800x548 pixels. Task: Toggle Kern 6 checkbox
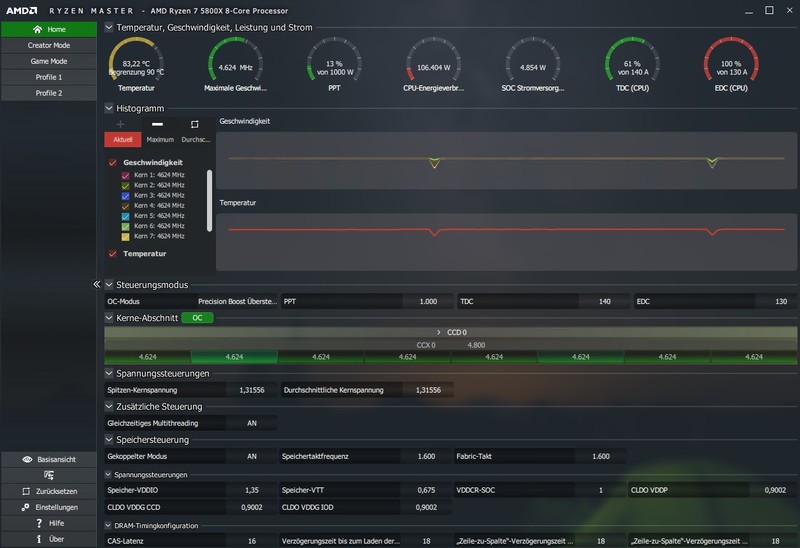tap(126, 226)
